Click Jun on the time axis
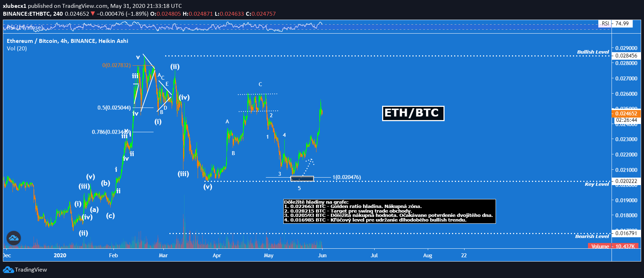644x278 pixels. point(322,255)
